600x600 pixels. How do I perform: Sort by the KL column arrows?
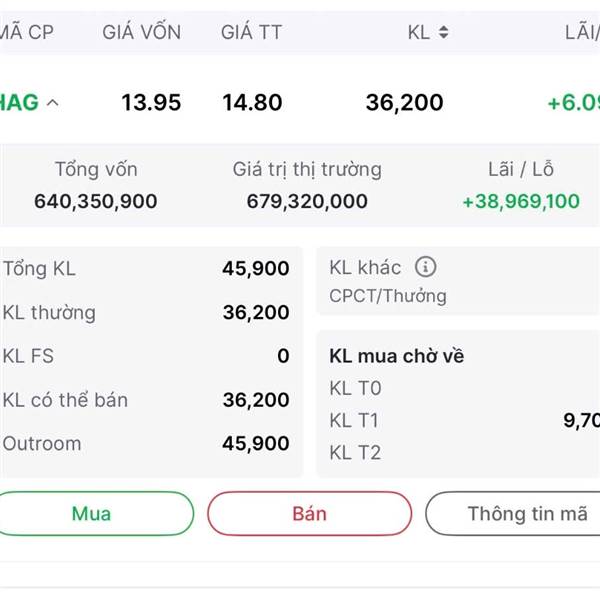pyautogui.click(x=443, y=32)
